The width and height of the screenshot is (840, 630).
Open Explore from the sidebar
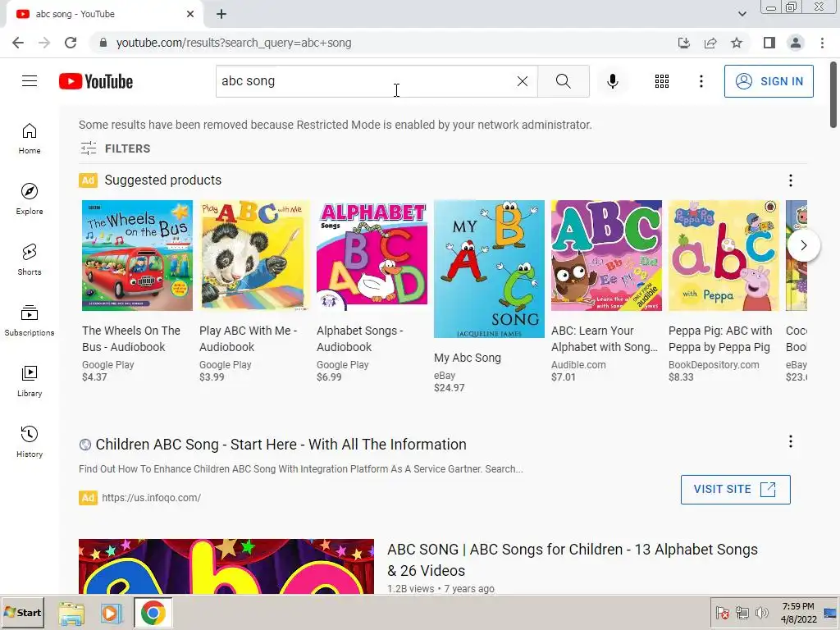point(30,198)
